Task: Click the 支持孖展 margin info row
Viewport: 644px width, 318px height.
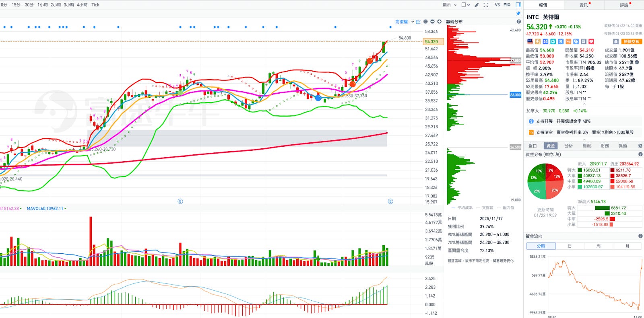Action: click(584, 121)
